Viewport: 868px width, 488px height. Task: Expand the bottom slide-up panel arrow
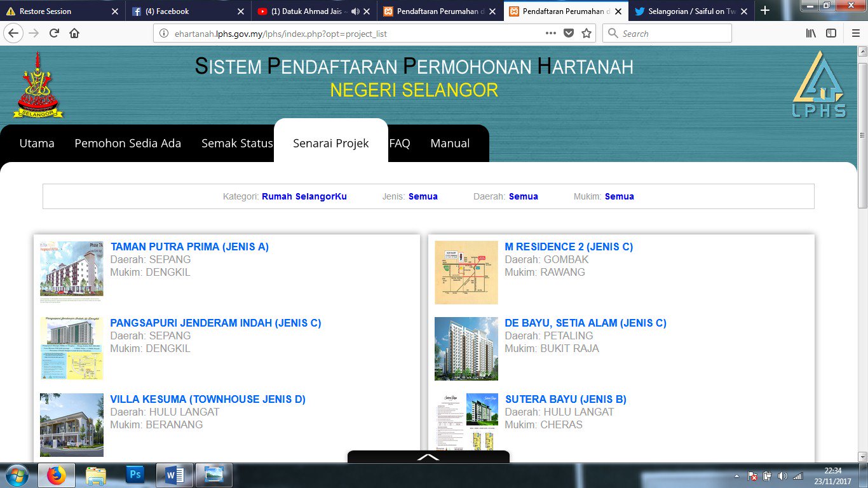[x=428, y=457]
